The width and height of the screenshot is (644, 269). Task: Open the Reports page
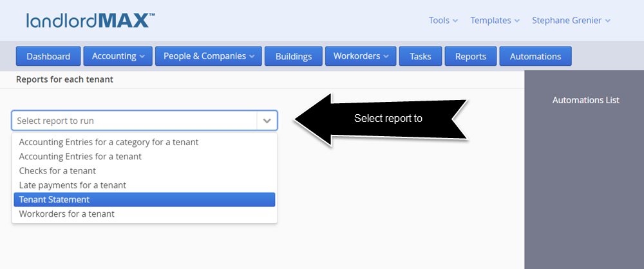tap(471, 56)
